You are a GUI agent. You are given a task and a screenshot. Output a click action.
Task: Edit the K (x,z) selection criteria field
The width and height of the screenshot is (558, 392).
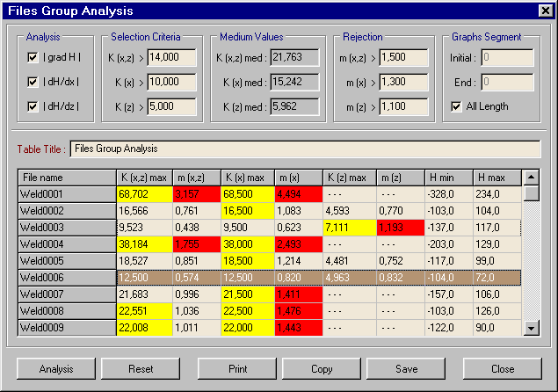(172, 58)
